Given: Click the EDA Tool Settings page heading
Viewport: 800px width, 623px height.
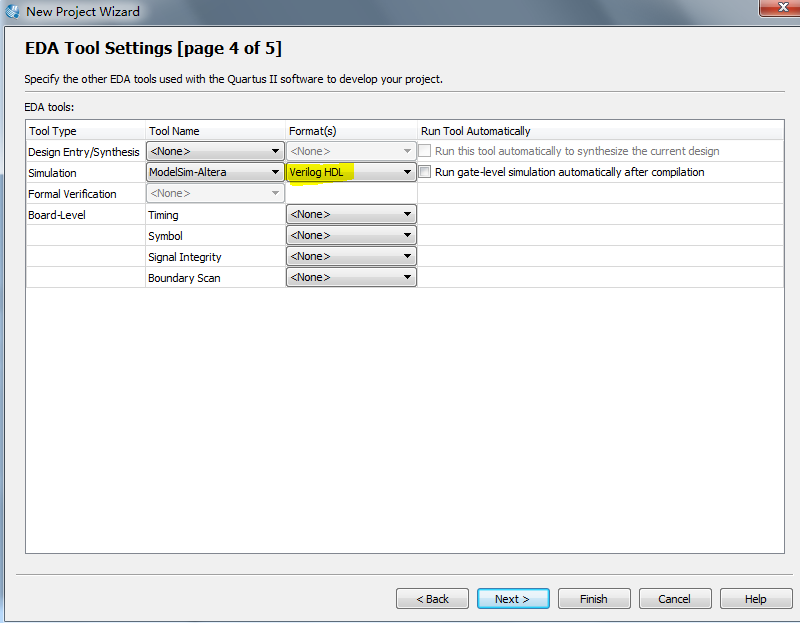Looking at the screenshot, I should tap(153, 48).
